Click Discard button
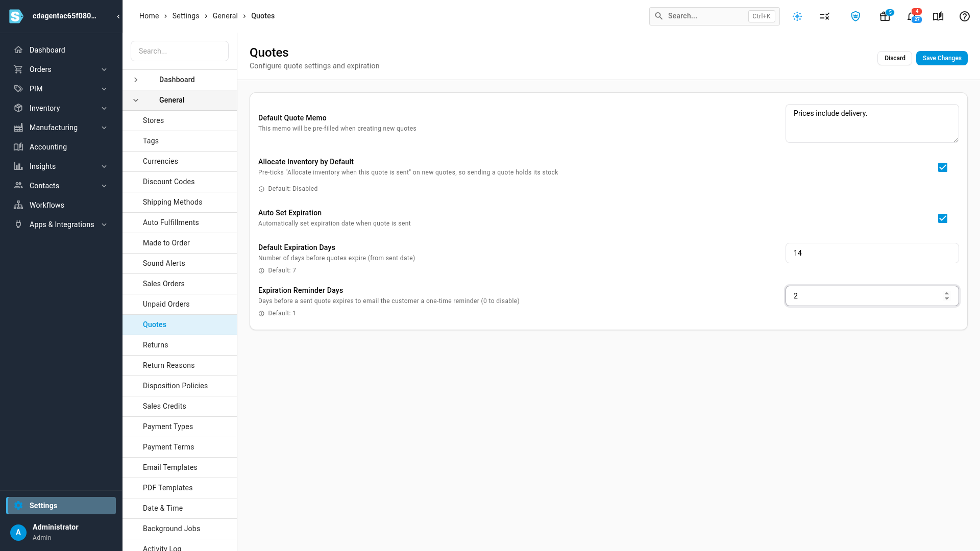Image resolution: width=980 pixels, height=551 pixels. [895, 58]
